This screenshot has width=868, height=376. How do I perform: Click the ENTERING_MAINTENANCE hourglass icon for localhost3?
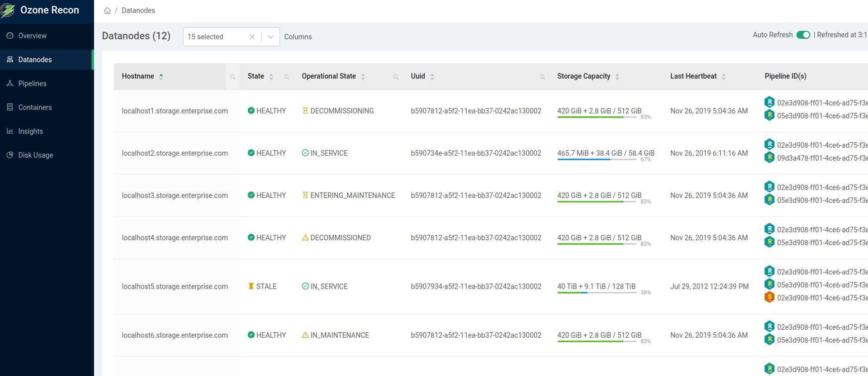pos(305,195)
